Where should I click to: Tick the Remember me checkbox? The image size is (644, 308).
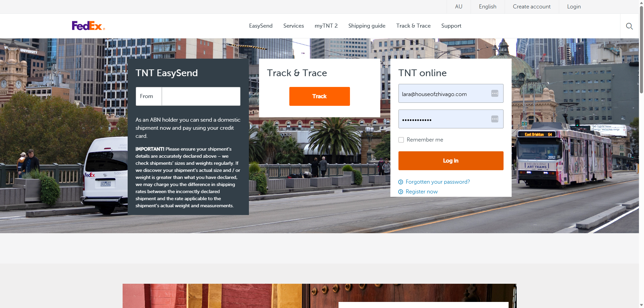[401, 140]
